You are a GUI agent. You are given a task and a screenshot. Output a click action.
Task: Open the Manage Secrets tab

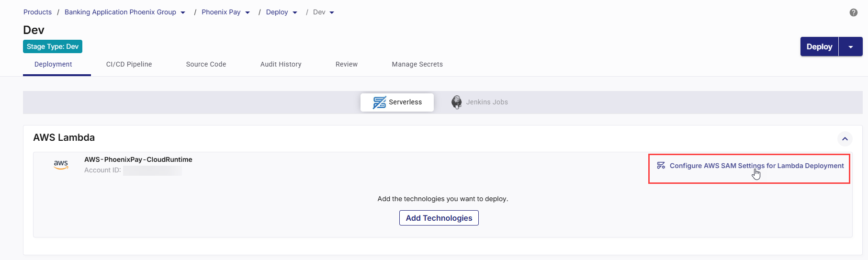click(x=417, y=64)
